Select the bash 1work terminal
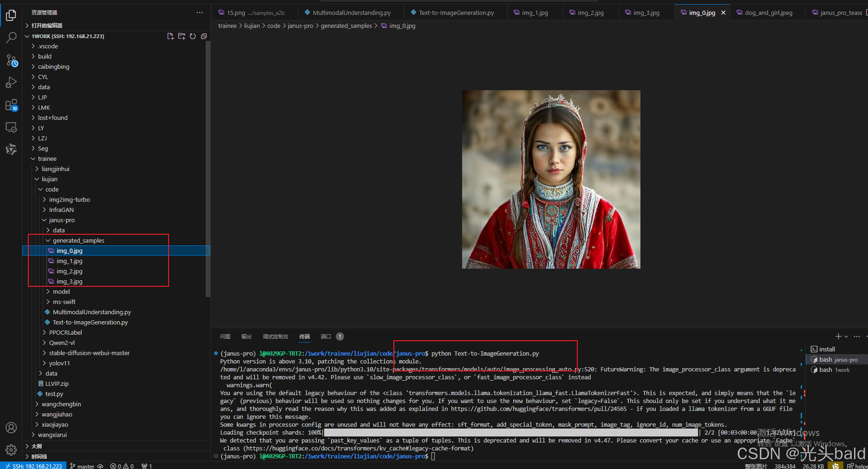The width and height of the screenshot is (868, 469). point(836,370)
